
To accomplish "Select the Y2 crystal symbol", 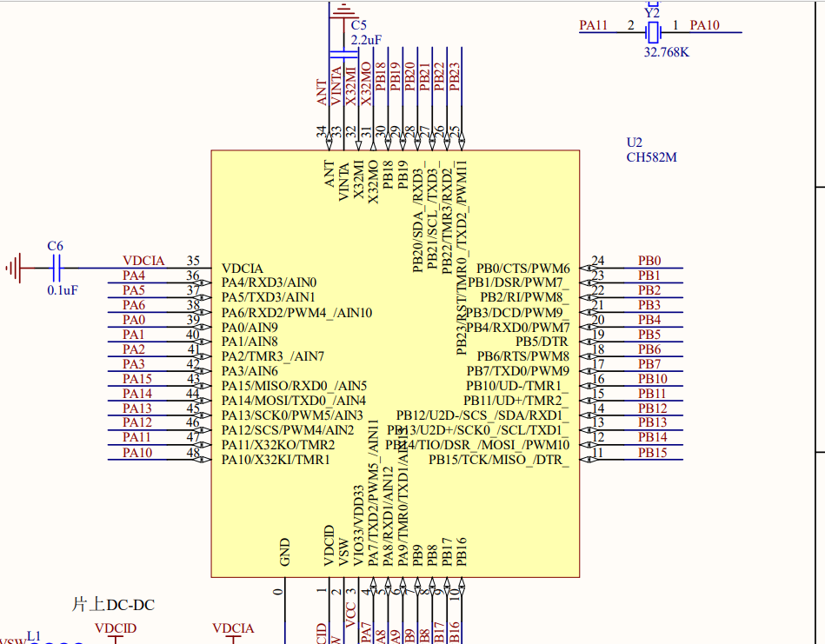I will pos(652,33).
